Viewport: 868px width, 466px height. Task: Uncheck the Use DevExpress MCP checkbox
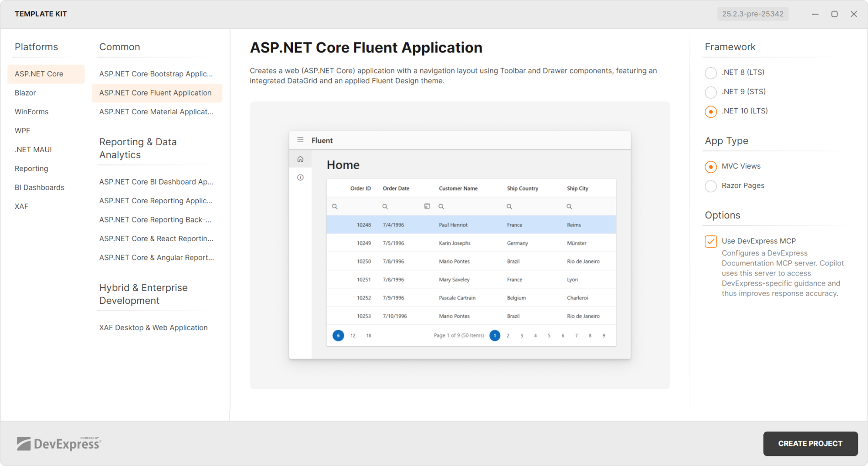click(711, 241)
